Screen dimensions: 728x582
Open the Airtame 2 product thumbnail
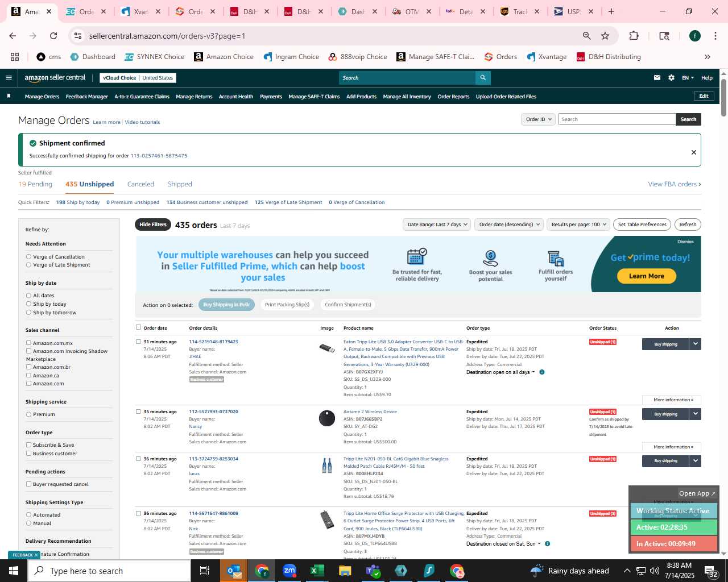327,418
